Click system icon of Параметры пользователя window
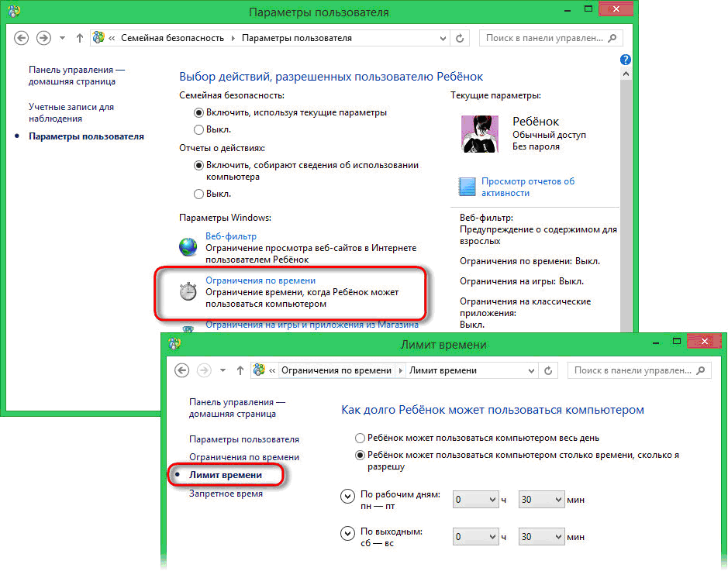 14,12
